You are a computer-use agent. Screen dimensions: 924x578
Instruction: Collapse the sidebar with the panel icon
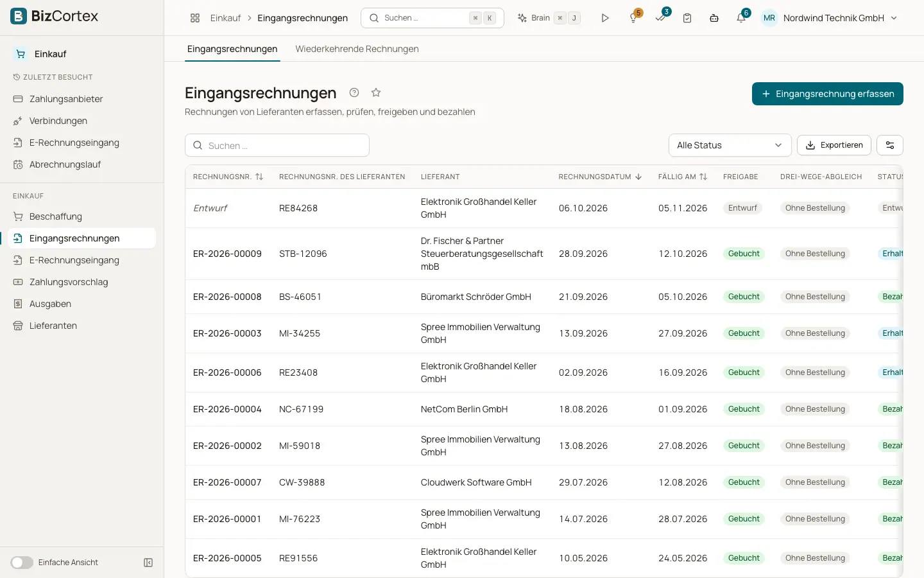click(x=148, y=563)
